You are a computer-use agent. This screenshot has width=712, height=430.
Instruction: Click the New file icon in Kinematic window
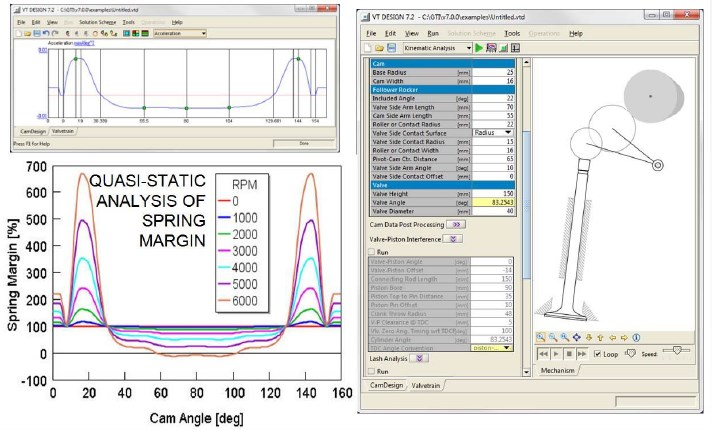pyautogui.click(x=368, y=47)
